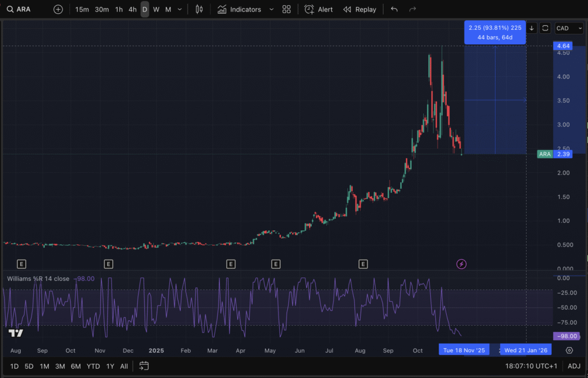Screen dimensions: 588x378
Task: Click the undo arrow in the toolbar
Action: click(394, 9)
